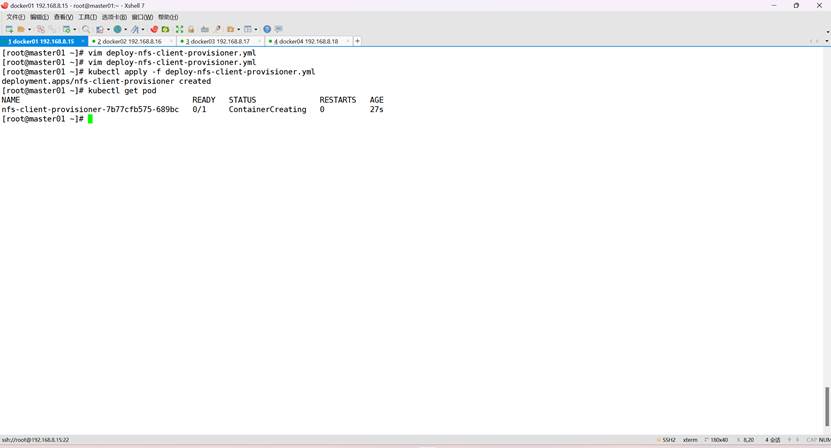The image size is (831, 448).
Task: Open the tab list dropdown arrow at the tab bar's right end
Action: 827,41
